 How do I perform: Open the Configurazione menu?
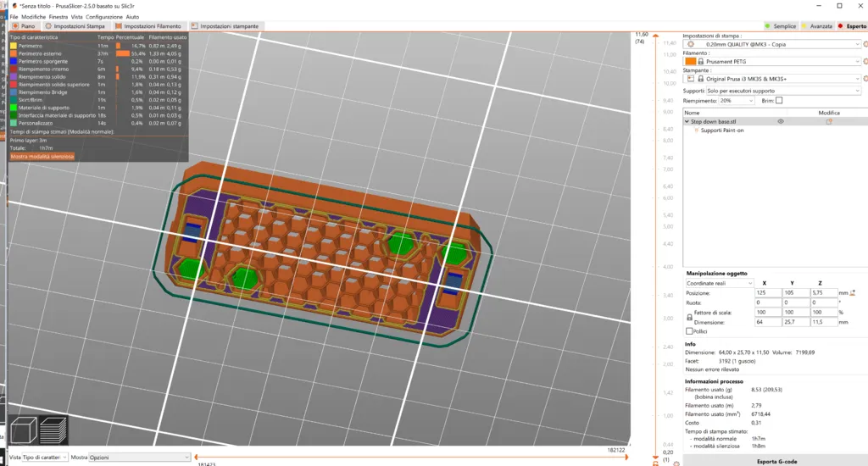point(104,17)
